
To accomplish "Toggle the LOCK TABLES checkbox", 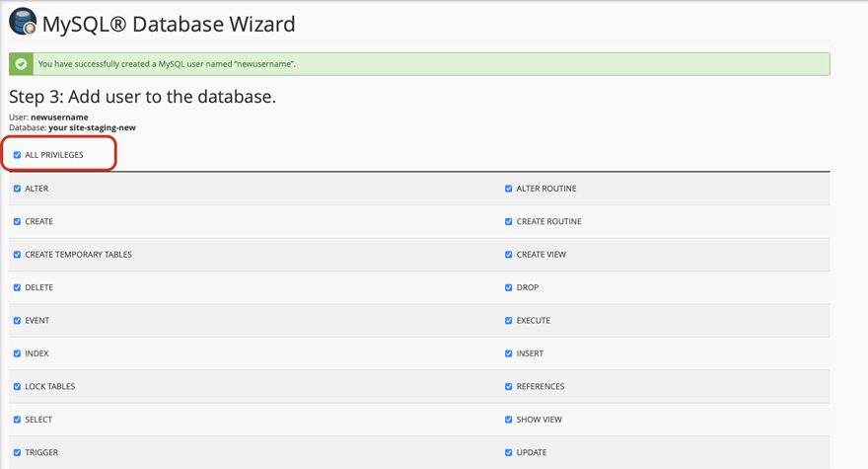I will [17, 386].
